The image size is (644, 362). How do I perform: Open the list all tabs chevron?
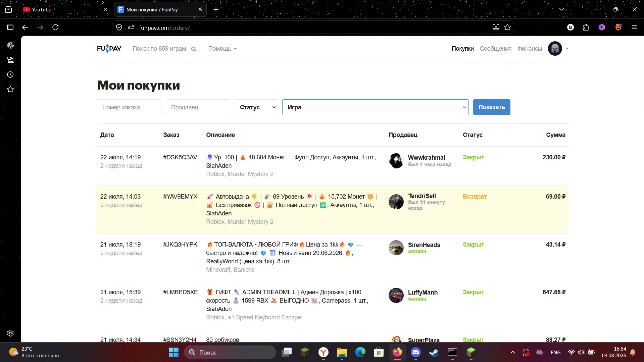561,9
